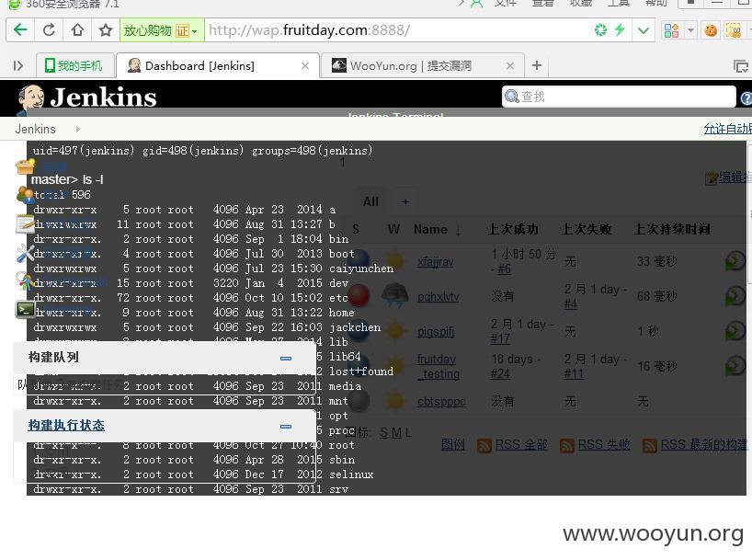Open the pghxlvtv job link
The width and height of the screenshot is (752, 560).
pos(438,297)
